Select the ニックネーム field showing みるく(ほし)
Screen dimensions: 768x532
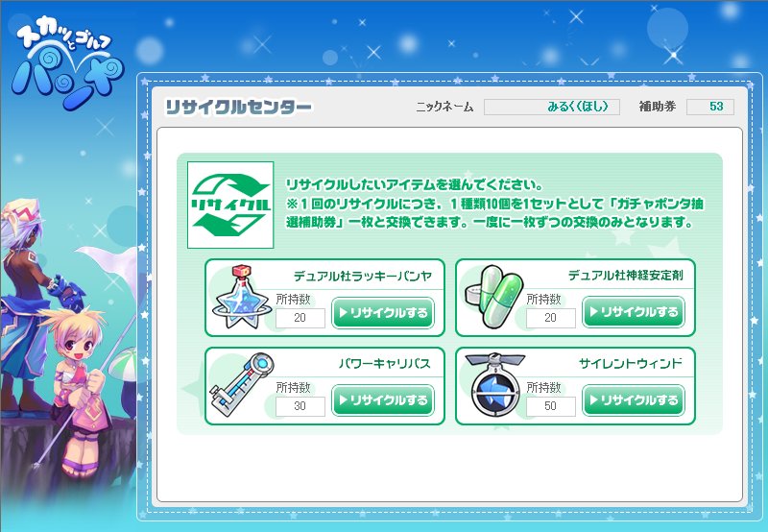tap(552, 107)
